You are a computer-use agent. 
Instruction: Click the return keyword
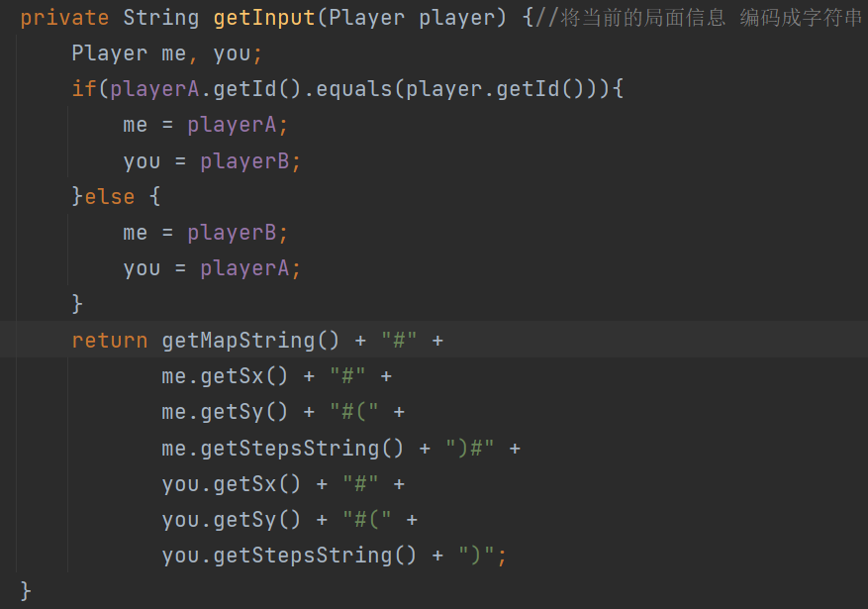110,340
